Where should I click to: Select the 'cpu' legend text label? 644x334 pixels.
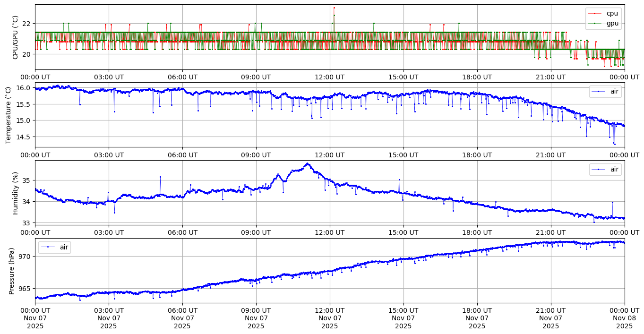coord(612,14)
